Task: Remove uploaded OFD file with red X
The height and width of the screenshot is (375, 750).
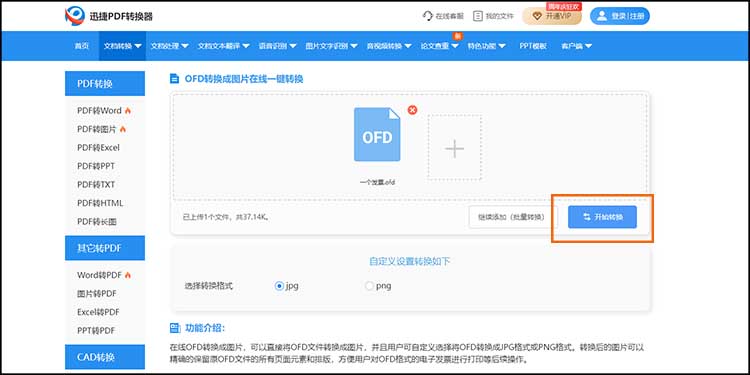Action: pyautogui.click(x=412, y=110)
